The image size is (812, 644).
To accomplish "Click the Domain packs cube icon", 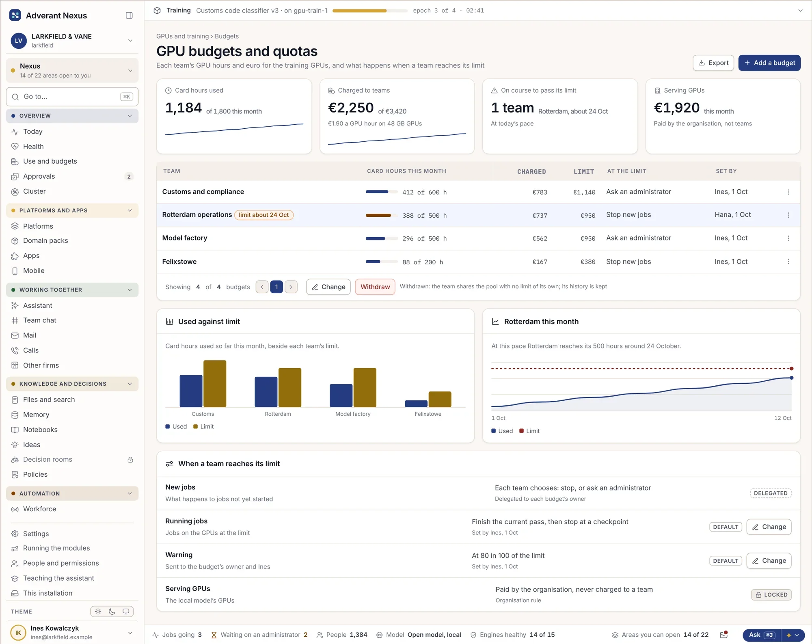I will point(15,241).
